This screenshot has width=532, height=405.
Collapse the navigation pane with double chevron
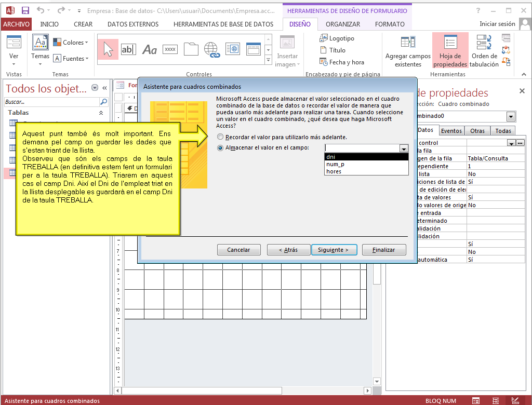tap(104, 88)
